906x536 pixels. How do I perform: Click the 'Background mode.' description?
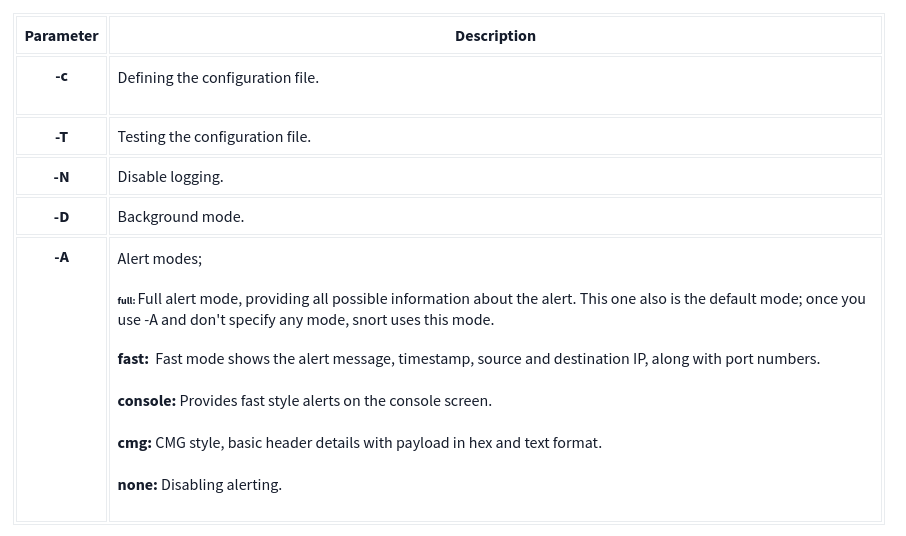pos(180,217)
